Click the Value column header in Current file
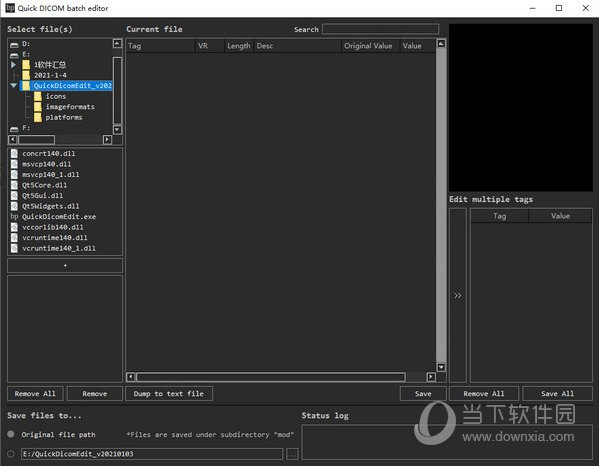The image size is (599, 466). coord(417,46)
